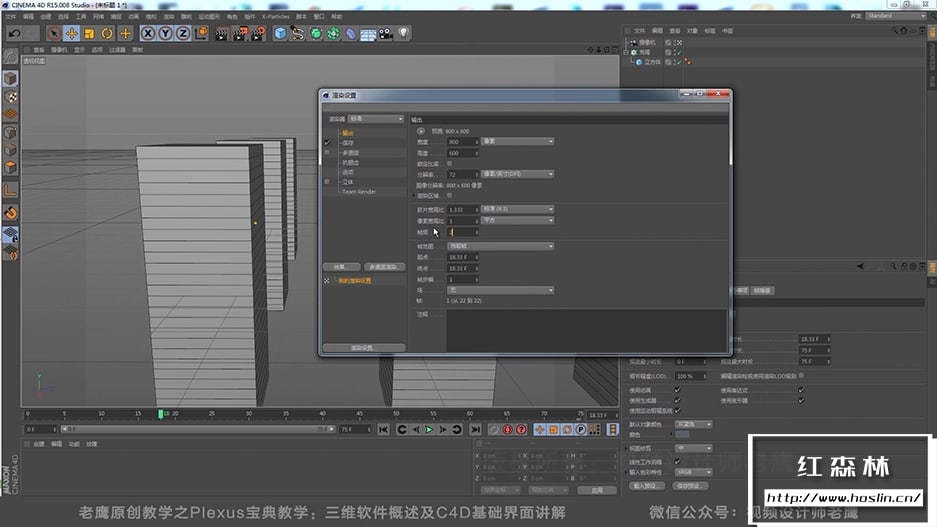Open the deformer blue capsule icon
The image size is (937, 527).
coord(351,33)
